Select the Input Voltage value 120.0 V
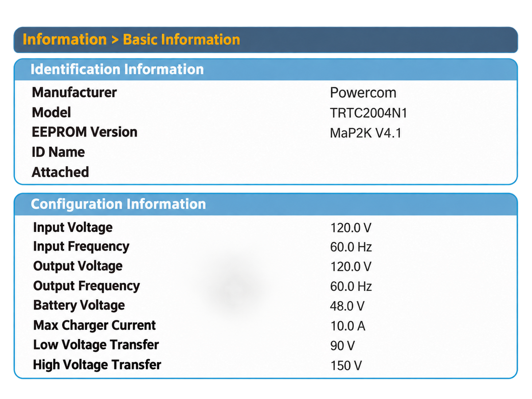This screenshot has width=532, height=399. [x=351, y=228]
